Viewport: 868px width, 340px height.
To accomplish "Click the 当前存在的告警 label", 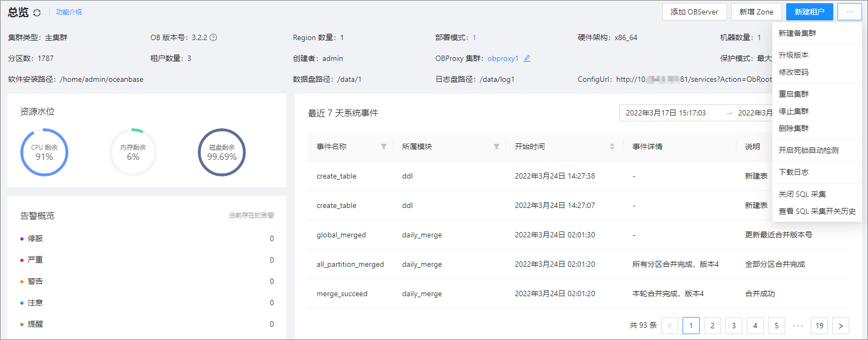I will tap(251, 215).
